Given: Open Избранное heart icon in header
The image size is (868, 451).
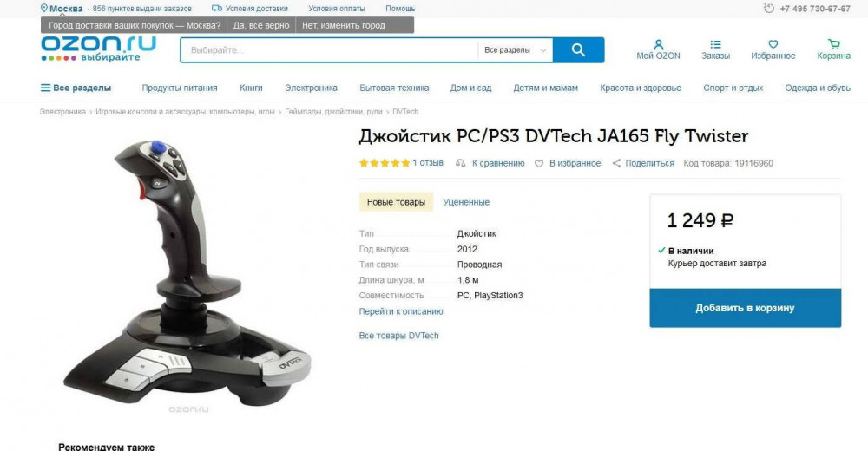Looking at the screenshot, I should [773, 44].
